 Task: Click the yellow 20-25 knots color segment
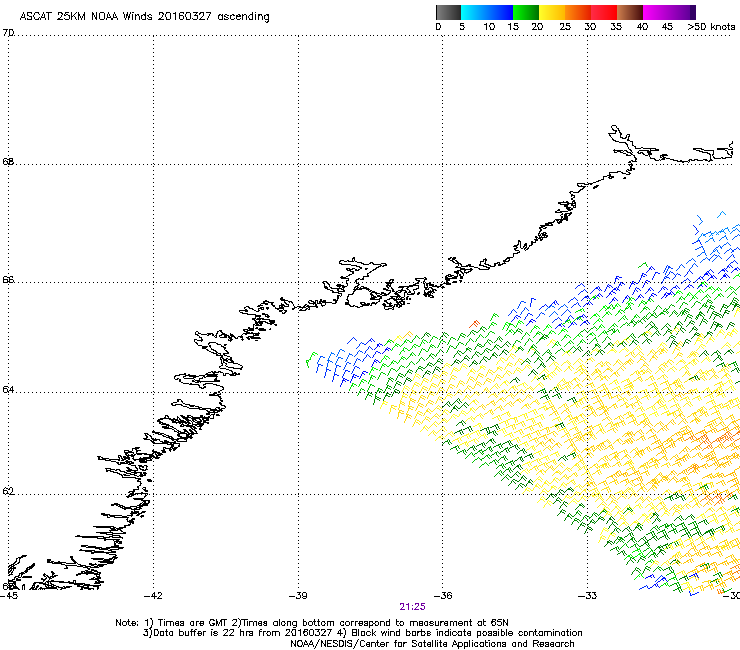[552, 12]
